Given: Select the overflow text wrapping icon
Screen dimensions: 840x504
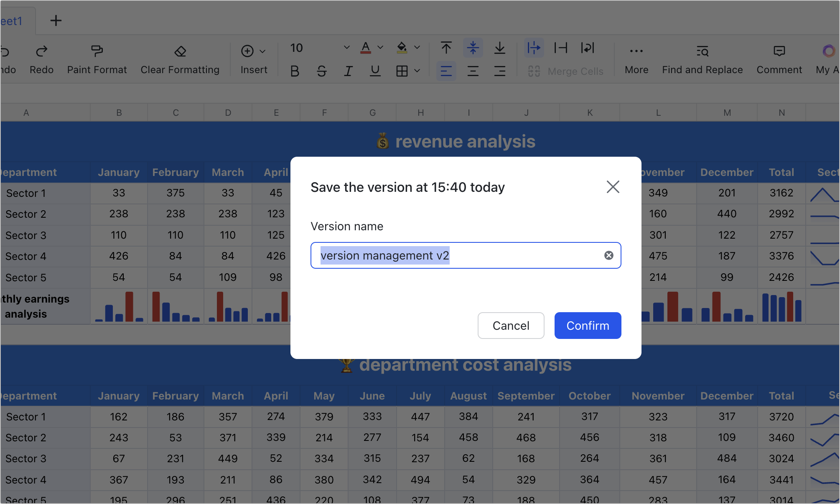Looking at the screenshot, I should (x=534, y=48).
